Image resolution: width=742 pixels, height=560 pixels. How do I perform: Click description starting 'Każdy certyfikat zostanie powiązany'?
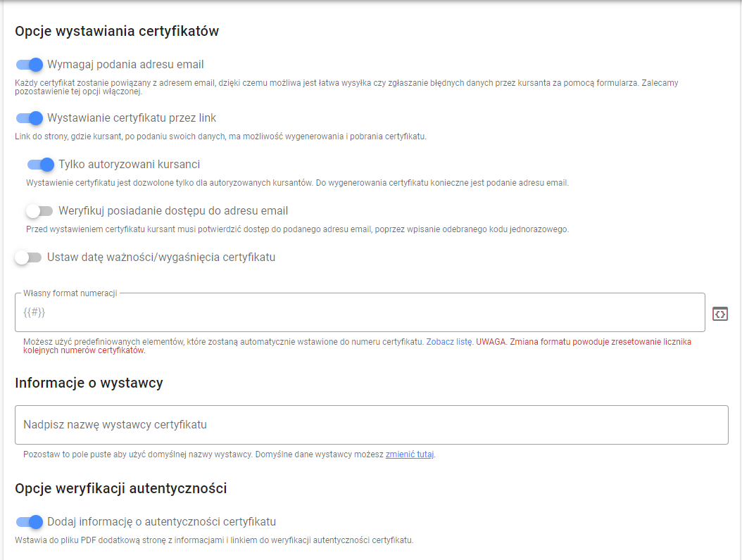point(346,87)
